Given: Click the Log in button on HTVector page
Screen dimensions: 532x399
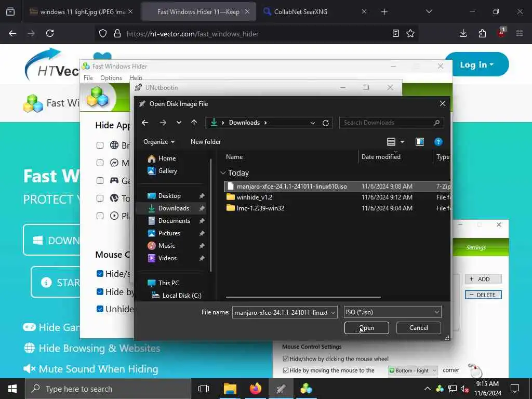Looking at the screenshot, I should point(477,64).
